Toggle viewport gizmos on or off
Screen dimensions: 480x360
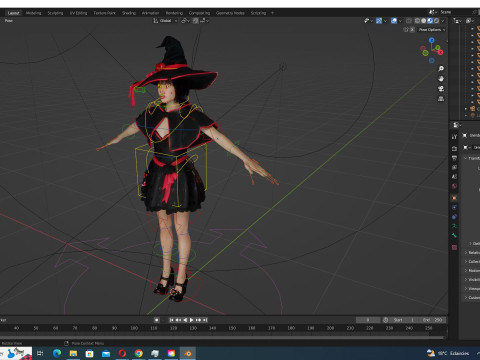click(379, 21)
